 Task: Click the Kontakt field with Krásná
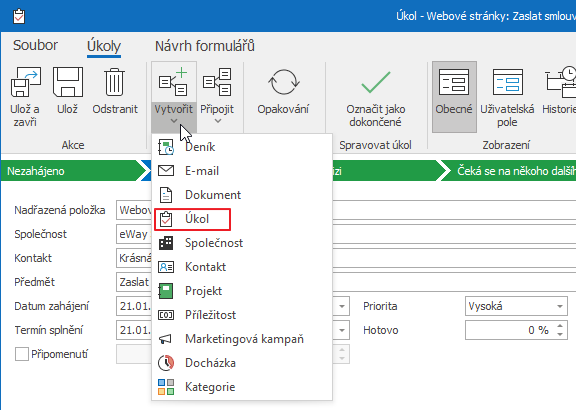(x=346, y=258)
